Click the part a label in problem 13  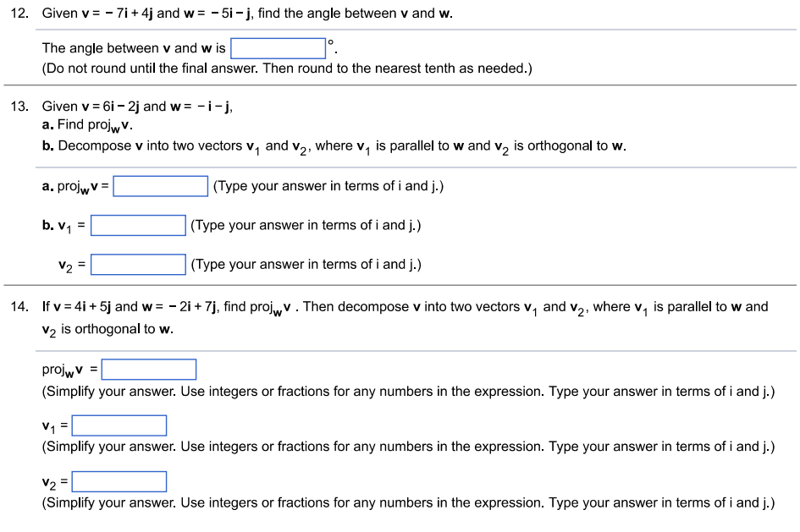click(x=47, y=126)
